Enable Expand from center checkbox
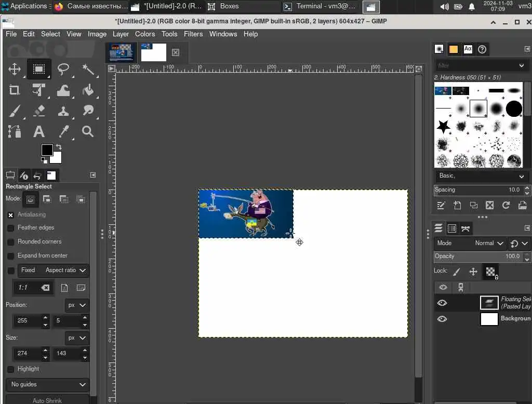Screen dimensions: 532x404 click(10, 256)
